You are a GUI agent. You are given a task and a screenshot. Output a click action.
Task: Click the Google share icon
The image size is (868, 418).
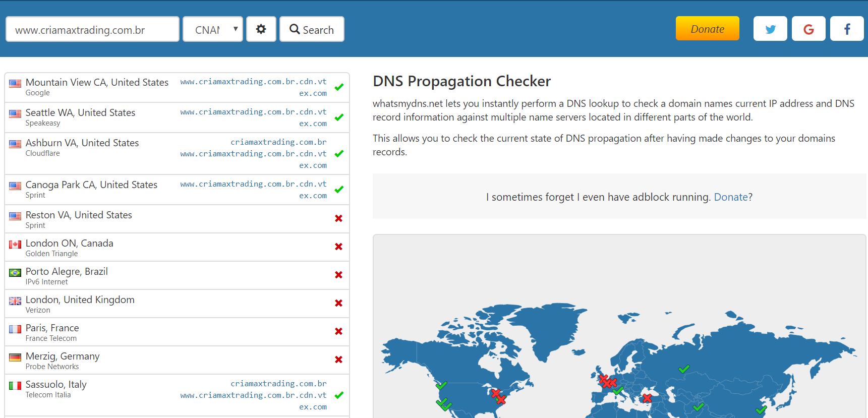pos(808,29)
